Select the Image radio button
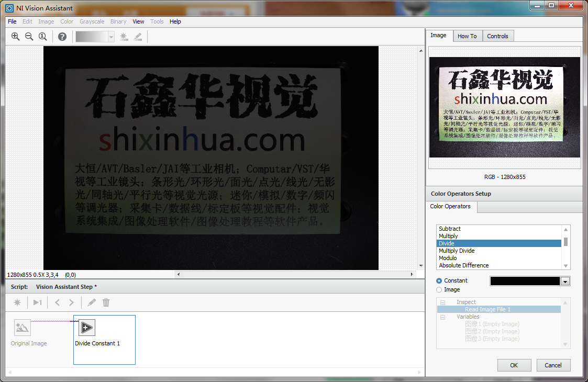The image size is (588, 382). [439, 289]
